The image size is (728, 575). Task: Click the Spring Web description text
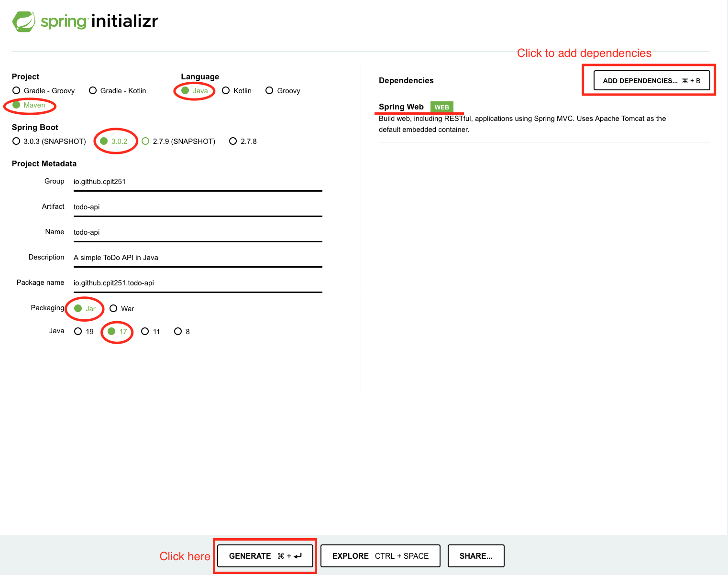pyautogui.click(x=522, y=124)
